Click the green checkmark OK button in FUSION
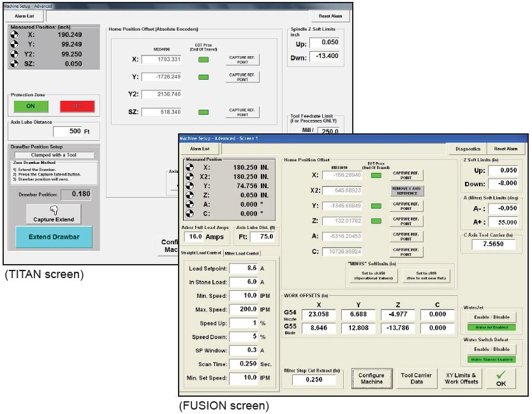The height and width of the screenshot is (414, 532). click(501, 379)
